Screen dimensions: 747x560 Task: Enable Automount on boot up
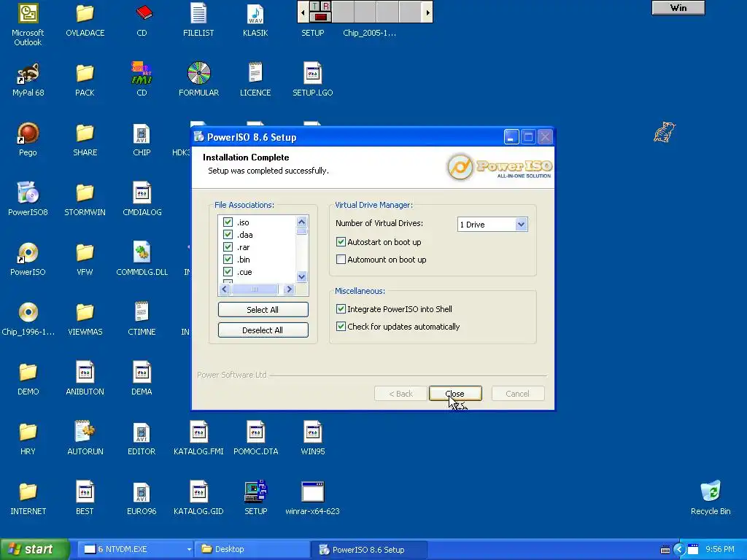[x=341, y=260]
